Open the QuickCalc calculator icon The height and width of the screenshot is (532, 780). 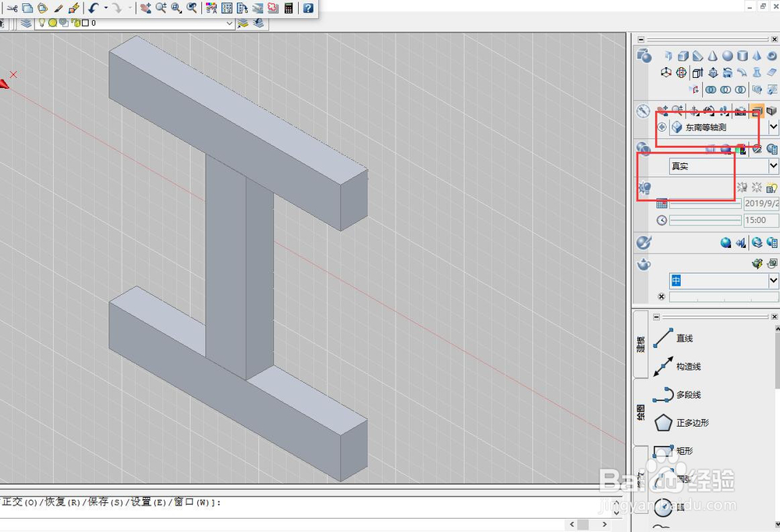[289, 8]
